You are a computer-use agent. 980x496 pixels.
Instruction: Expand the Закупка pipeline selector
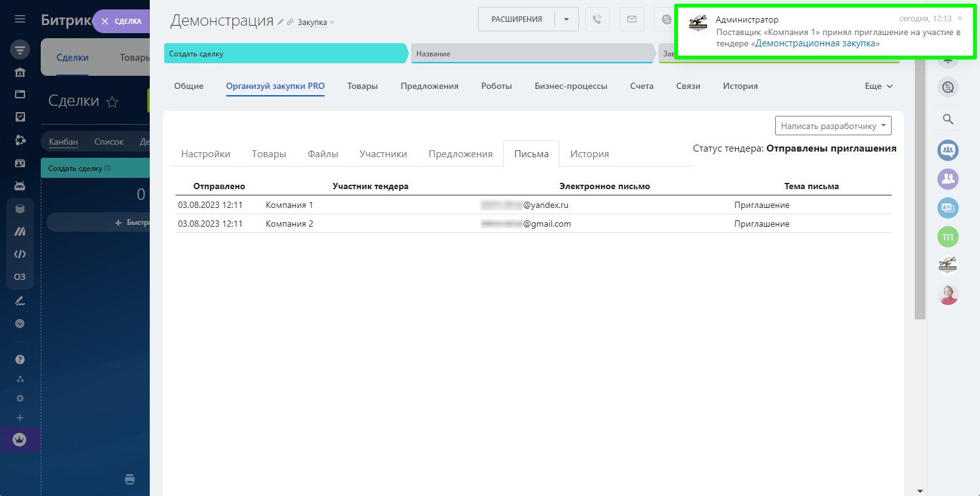(316, 23)
